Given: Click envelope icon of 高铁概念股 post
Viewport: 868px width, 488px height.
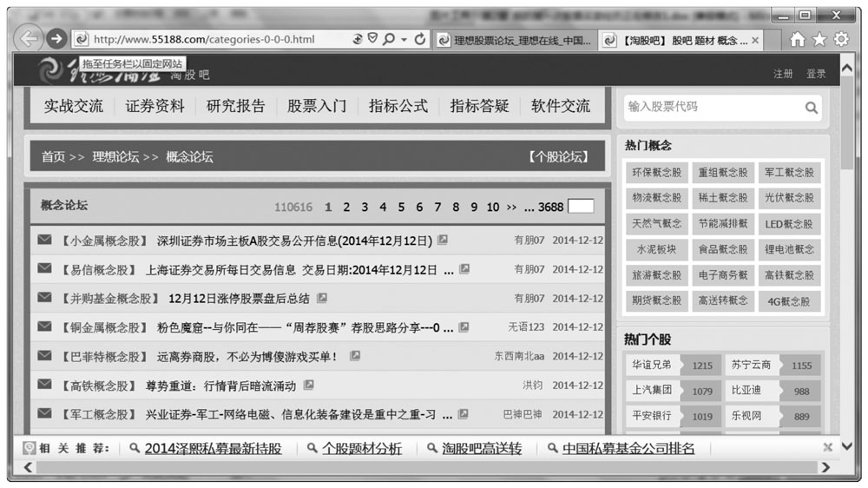Looking at the screenshot, I should pos(45,384).
